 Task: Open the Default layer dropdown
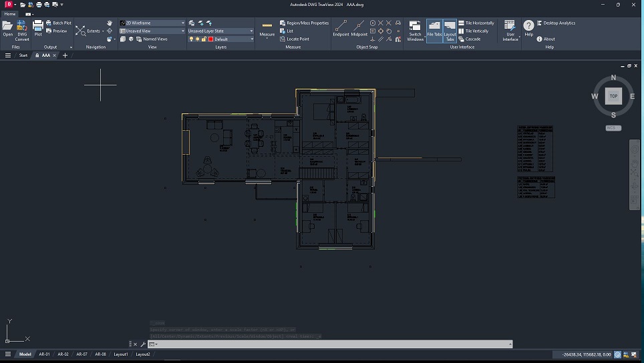251,39
